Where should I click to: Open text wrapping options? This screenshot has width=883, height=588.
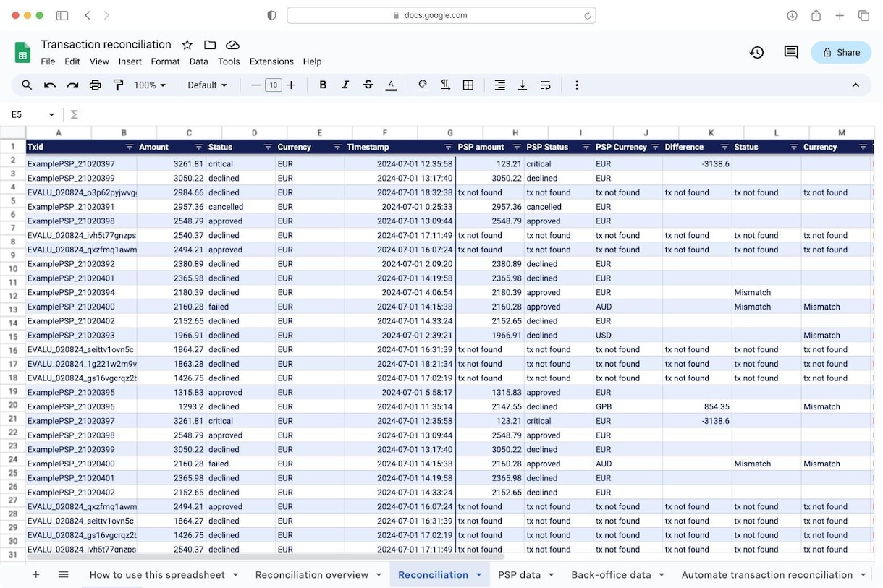pyautogui.click(x=545, y=85)
